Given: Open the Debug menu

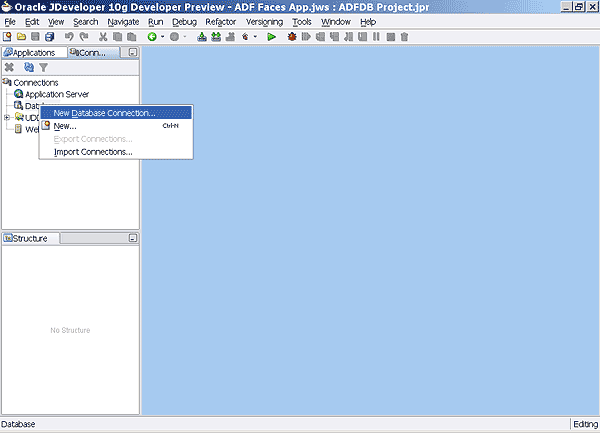Looking at the screenshot, I should [x=184, y=22].
